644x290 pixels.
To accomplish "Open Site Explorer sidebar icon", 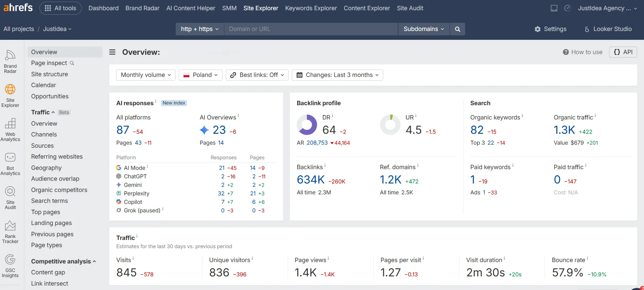I will [10, 96].
